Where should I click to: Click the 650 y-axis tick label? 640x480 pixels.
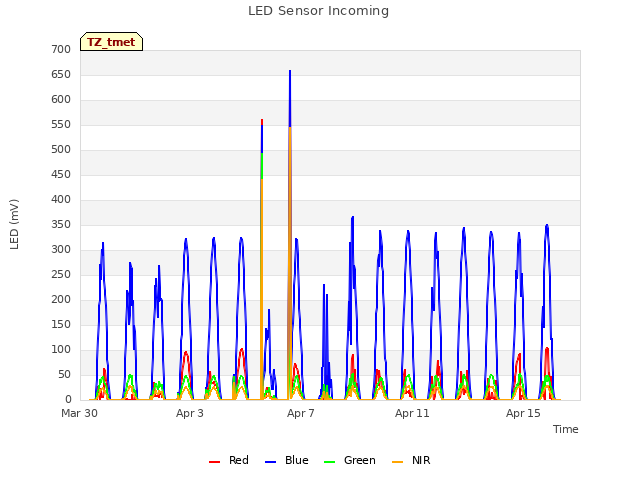(61, 75)
